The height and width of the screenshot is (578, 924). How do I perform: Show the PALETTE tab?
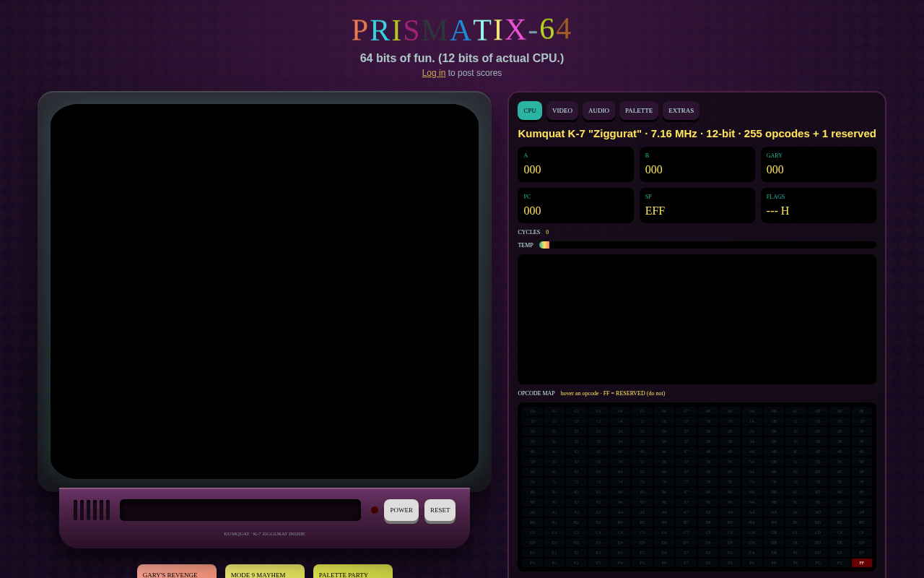click(x=639, y=111)
